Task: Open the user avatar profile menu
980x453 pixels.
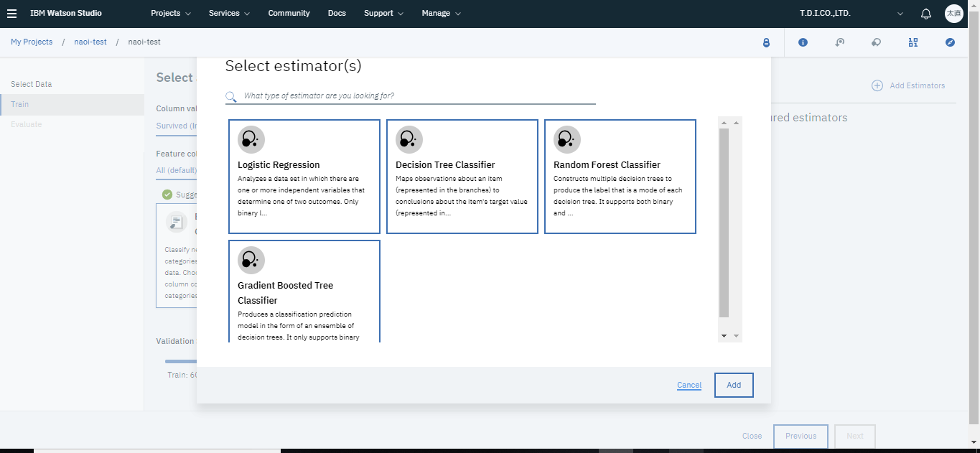Action: [953, 14]
